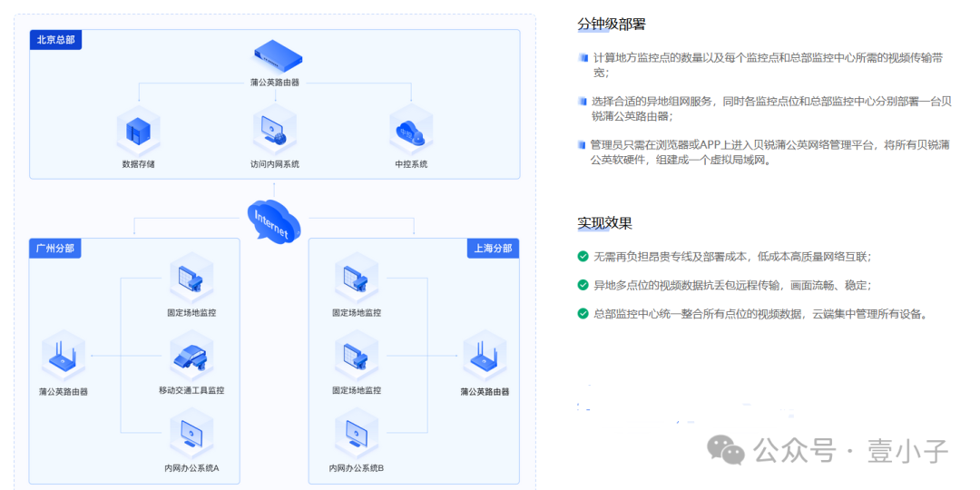Click the 内网办公系统A label text

coord(191,467)
